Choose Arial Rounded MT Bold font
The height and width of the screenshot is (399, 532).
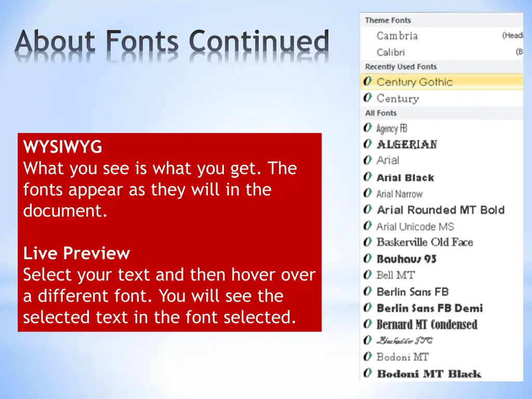(x=441, y=210)
